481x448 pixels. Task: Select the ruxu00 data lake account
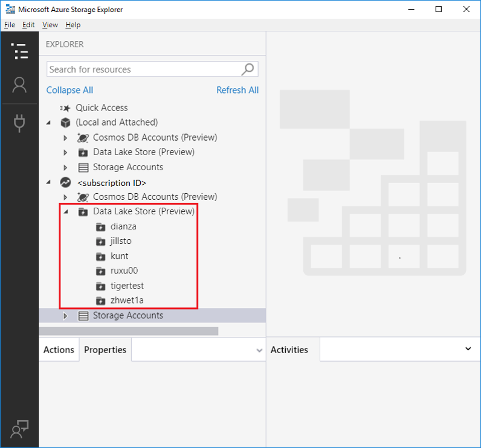coord(124,271)
